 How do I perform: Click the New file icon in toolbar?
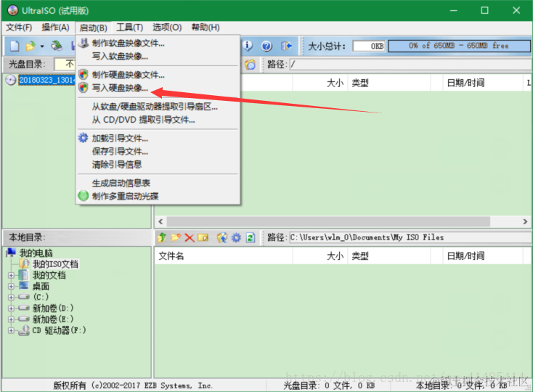pos(15,46)
